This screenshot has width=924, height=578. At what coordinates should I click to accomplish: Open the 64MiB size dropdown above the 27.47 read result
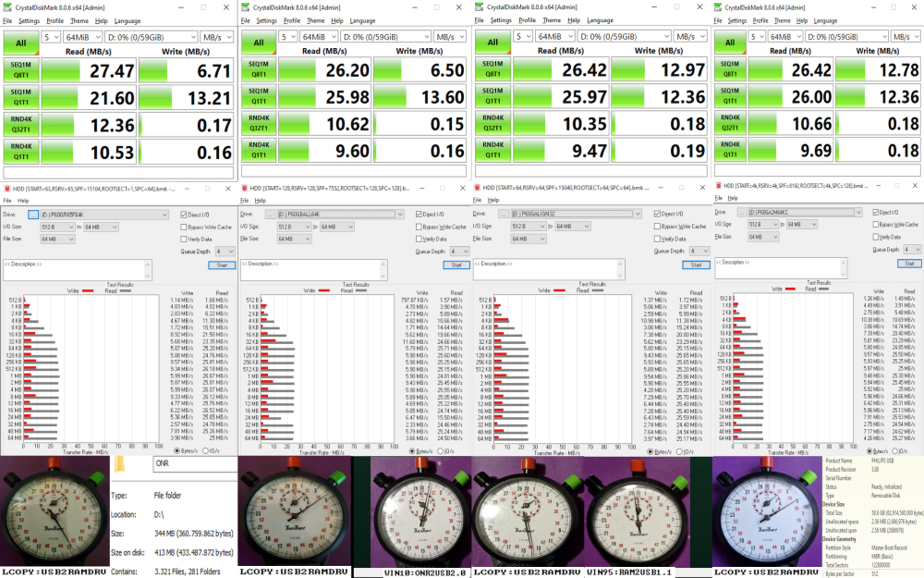tap(82, 37)
